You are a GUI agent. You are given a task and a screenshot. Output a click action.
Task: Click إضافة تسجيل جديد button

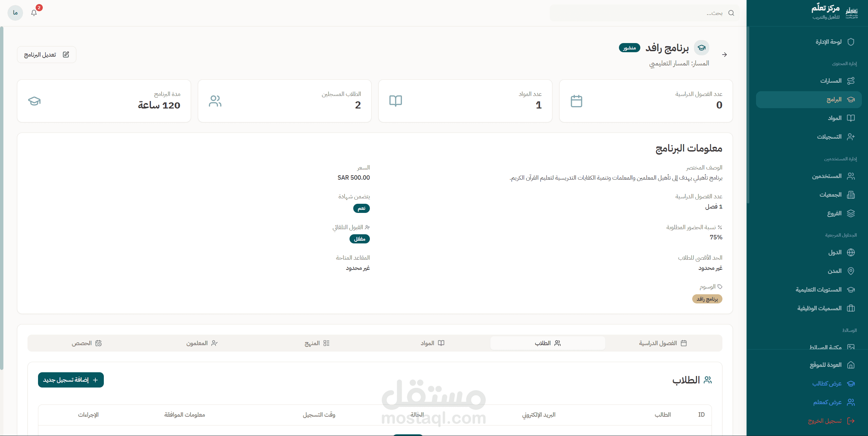(x=71, y=380)
